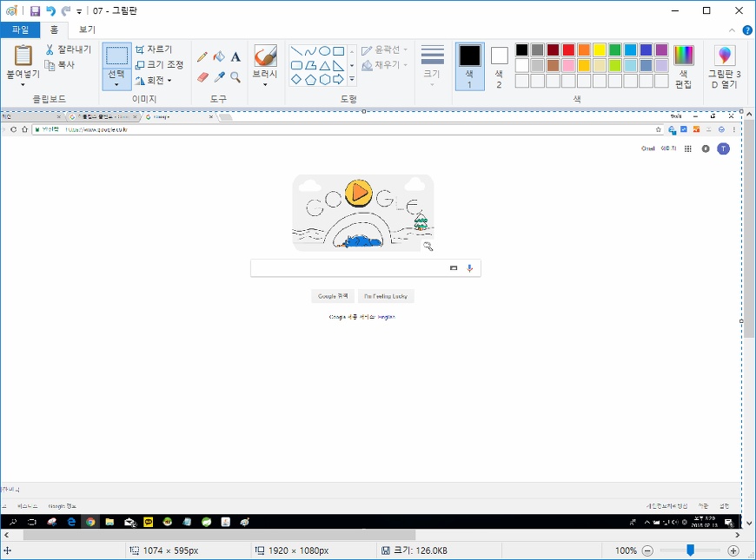Viewport: 756px width, 560px height.
Task: Click the zoom in plus button
Action: pyautogui.click(x=733, y=550)
